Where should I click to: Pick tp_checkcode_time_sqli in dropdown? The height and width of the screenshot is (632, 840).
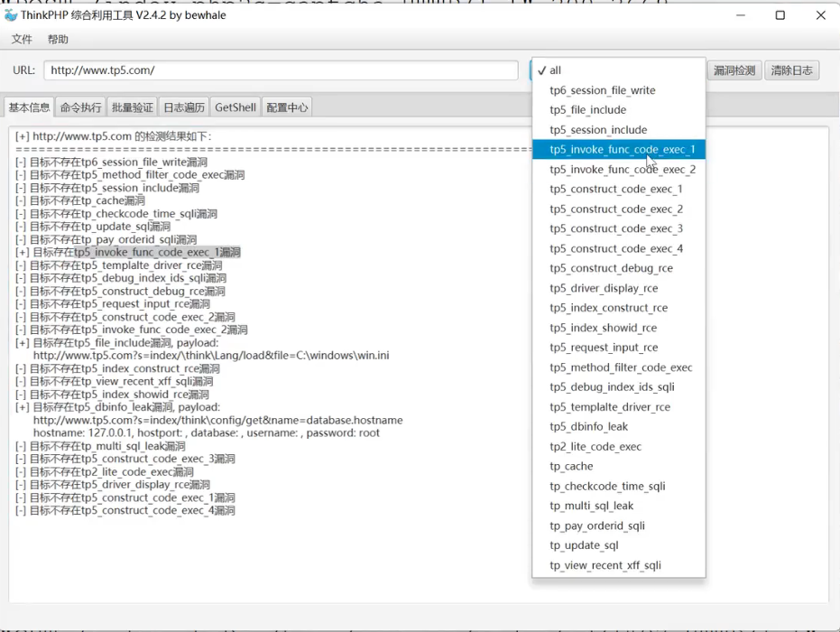(x=619, y=487)
